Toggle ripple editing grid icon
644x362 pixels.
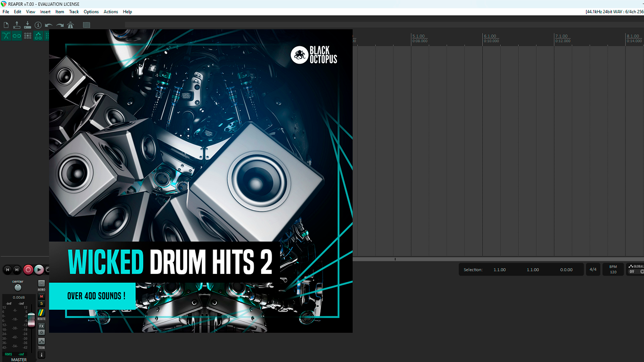tap(27, 36)
